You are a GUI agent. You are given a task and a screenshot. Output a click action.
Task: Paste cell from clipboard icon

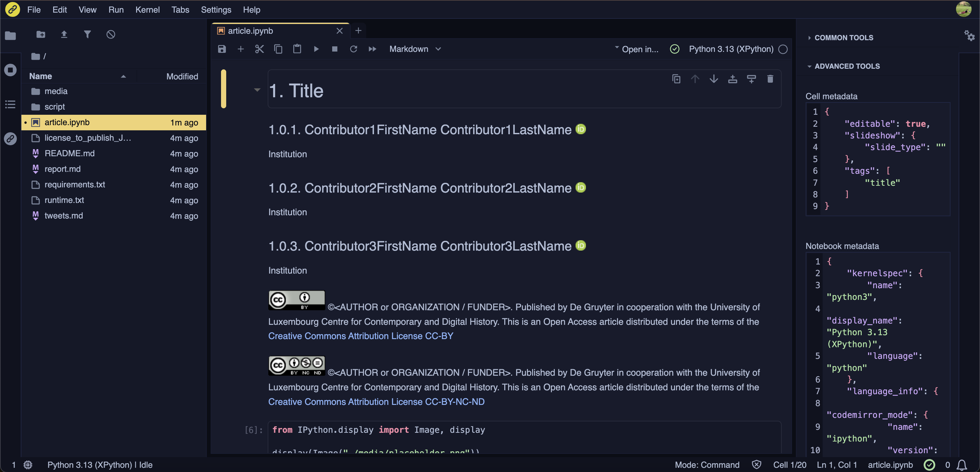(297, 49)
